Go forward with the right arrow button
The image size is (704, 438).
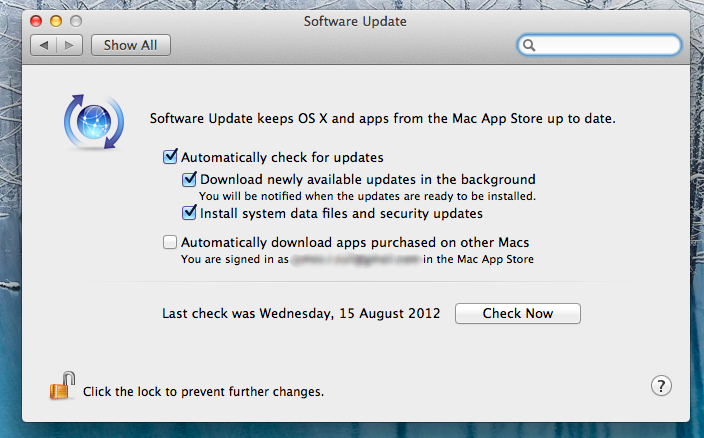[x=69, y=45]
